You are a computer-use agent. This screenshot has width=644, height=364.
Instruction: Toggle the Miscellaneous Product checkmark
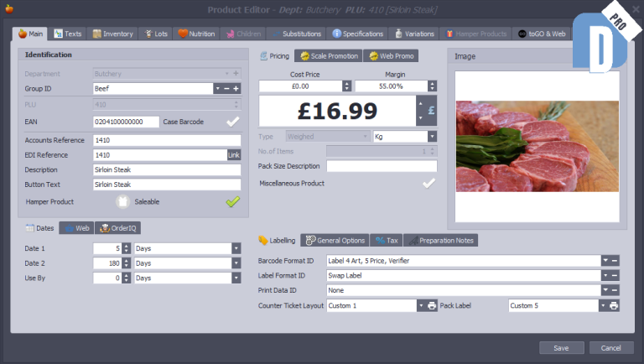[x=428, y=183]
